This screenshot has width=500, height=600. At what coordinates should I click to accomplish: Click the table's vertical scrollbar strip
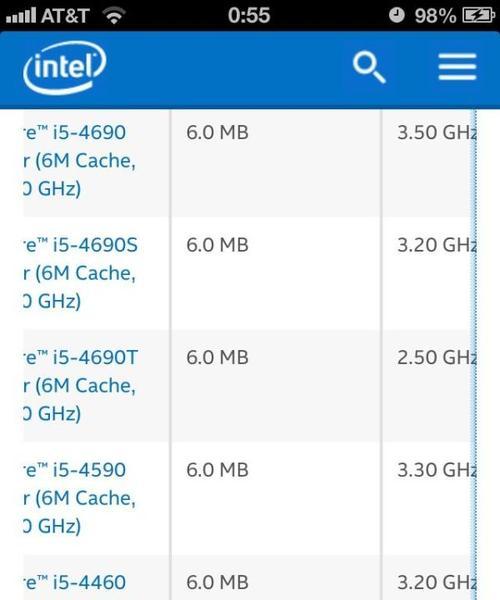[x=475, y=354]
